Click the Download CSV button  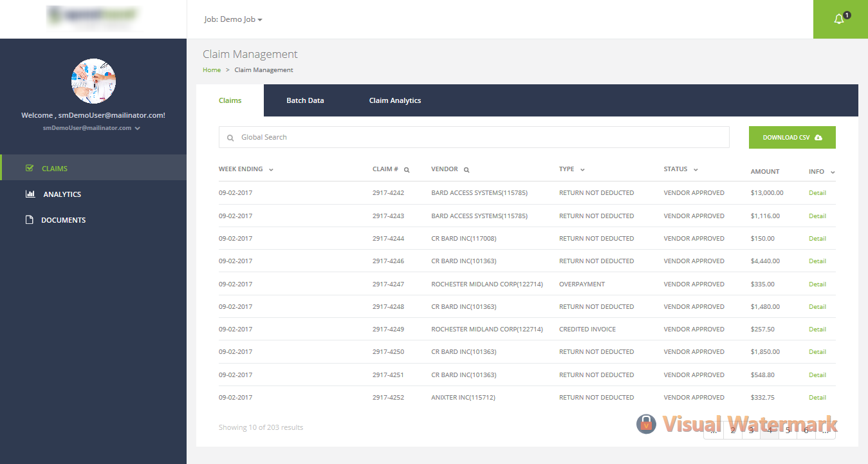792,137
